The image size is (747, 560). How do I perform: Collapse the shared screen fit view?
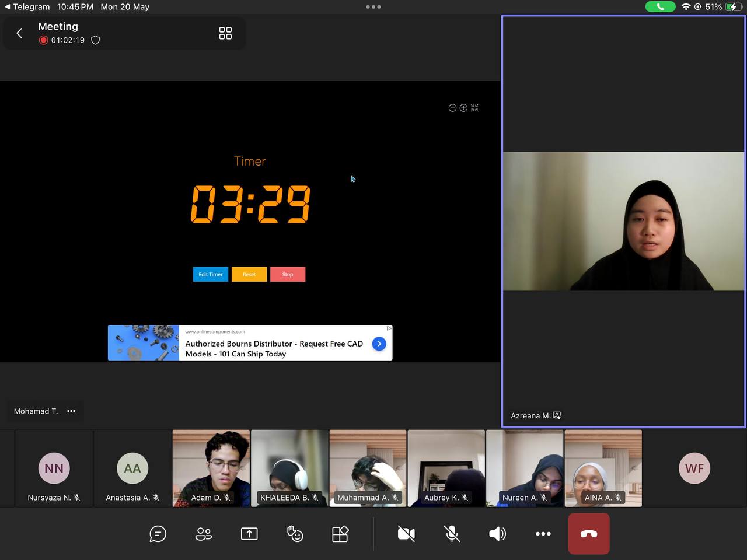(x=474, y=108)
